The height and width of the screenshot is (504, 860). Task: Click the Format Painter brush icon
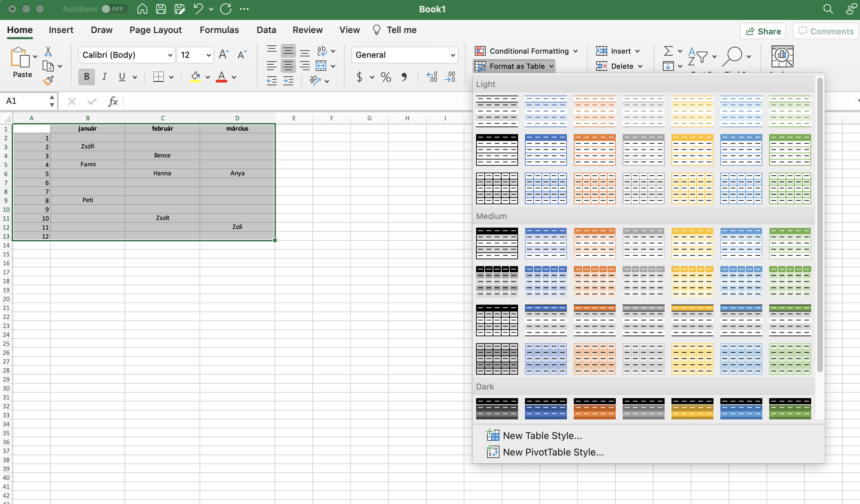coord(49,81)
